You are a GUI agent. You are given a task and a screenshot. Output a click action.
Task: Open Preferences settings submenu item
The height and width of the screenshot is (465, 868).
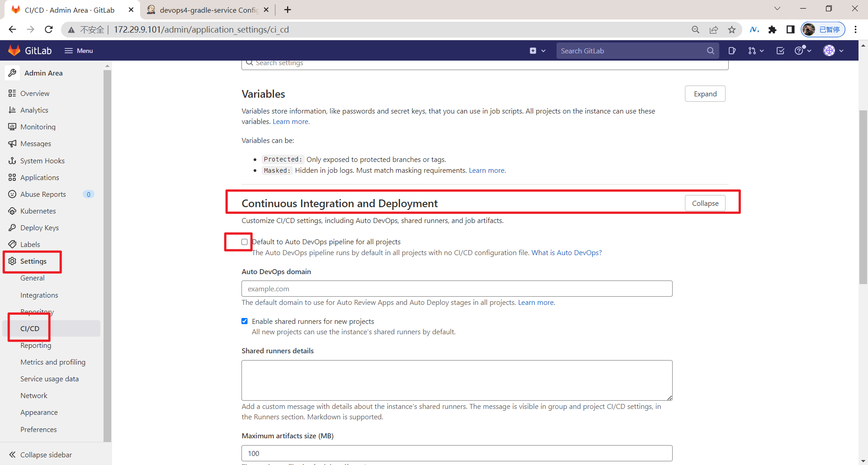[x=38, y=429]
